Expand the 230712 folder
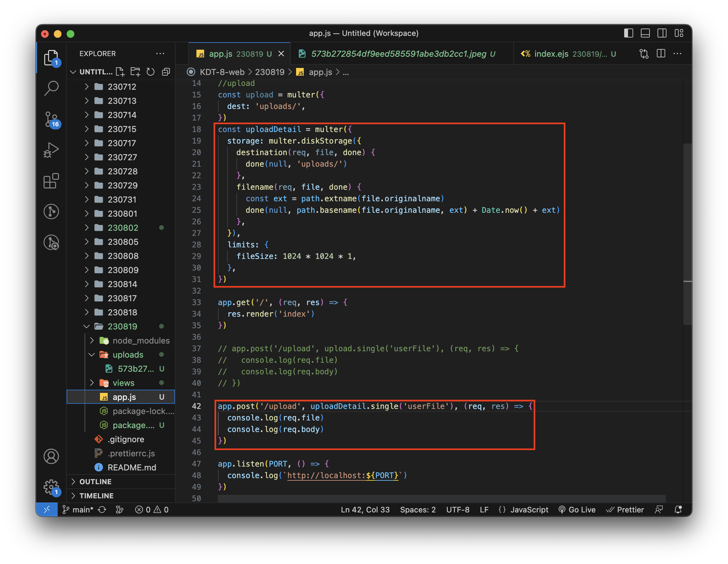Viewport: 728px width, 564px height. [121, 87]
